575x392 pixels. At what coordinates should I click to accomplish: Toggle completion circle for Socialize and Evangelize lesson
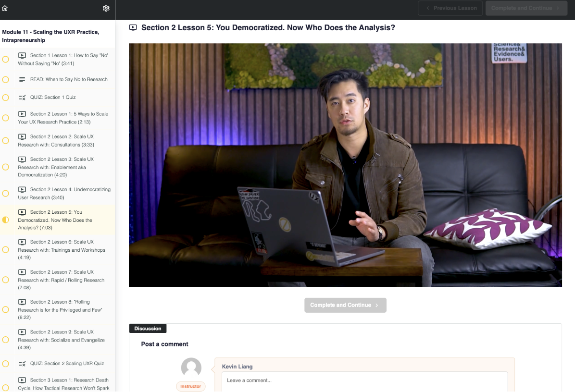pyautogui.click(x=5, y=340)
